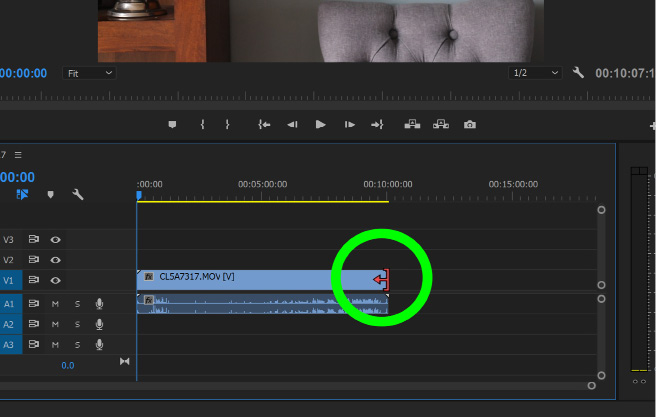Click the audio level meter

pyautogui.click(x=639, y=269)
